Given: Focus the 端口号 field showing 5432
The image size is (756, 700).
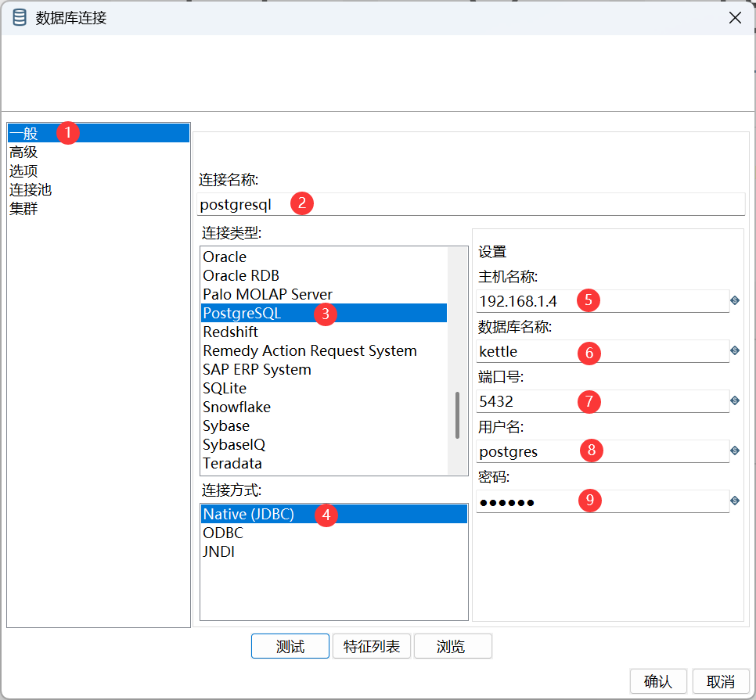Looking at the screenshot, I should tap(603, 401).
